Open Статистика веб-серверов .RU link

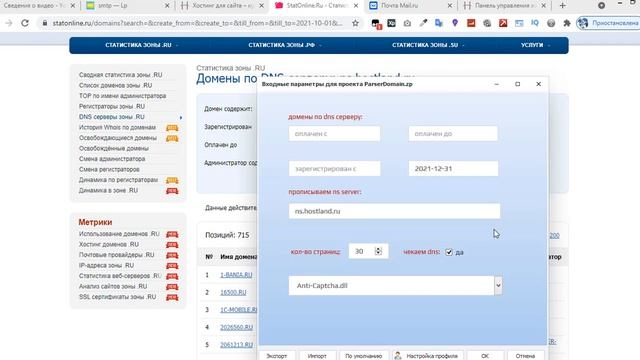pyautogui.click(x=120, y=276)
